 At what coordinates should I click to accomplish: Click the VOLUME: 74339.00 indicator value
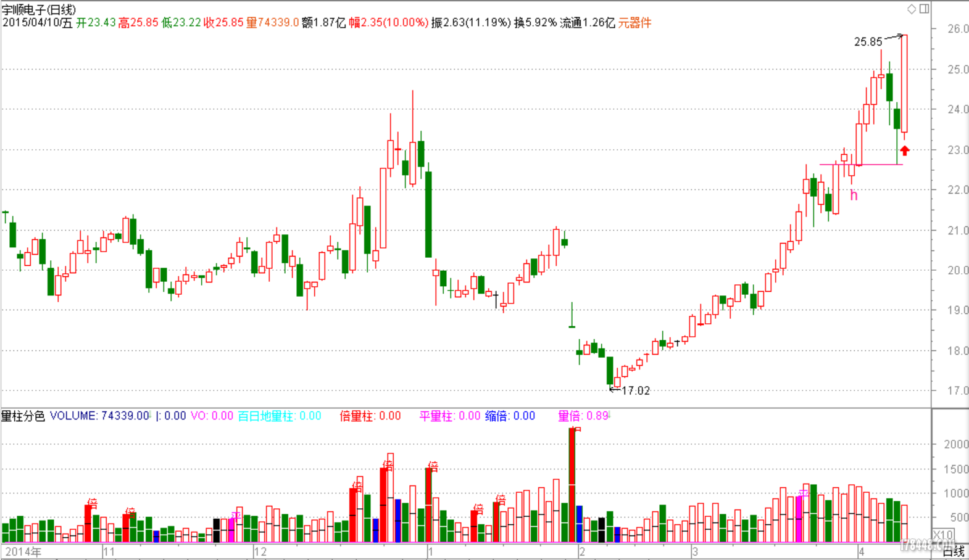tap(99, 416)
